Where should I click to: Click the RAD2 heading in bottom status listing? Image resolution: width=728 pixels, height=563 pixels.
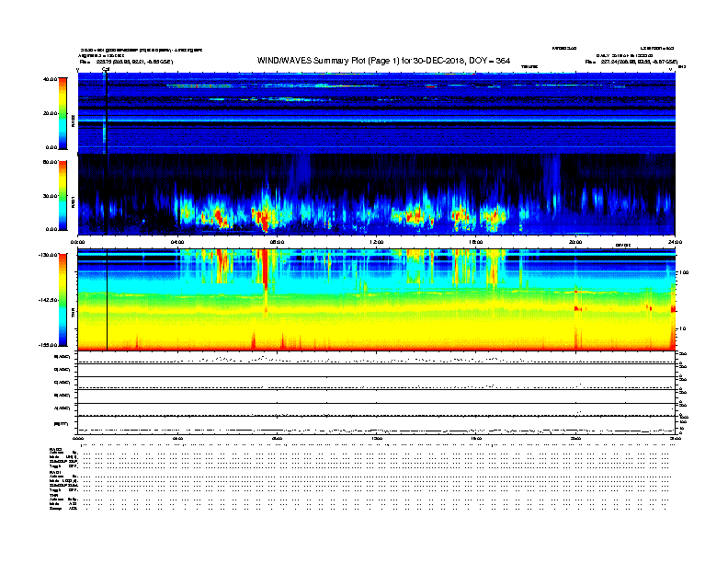click(55, 449)
